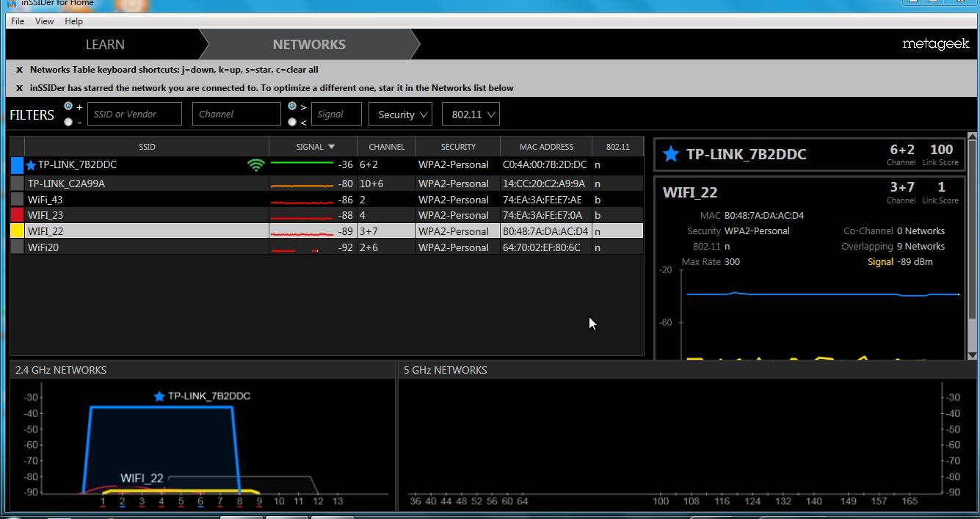This screenshot has height=519, width=980.
Task: Click the WIFI_22 label in 2.4 GHz graph
Action: pyautogui.click(x=142, y=479)
